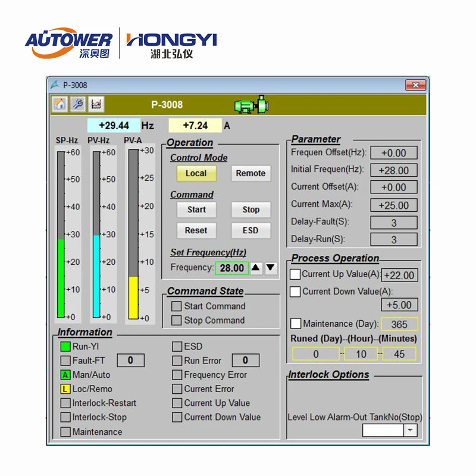The width and height of the screenshot is (476, 476).
Task: Edit Initial Frequen(Hz) +28.00 field
Action: pos(394,170)
